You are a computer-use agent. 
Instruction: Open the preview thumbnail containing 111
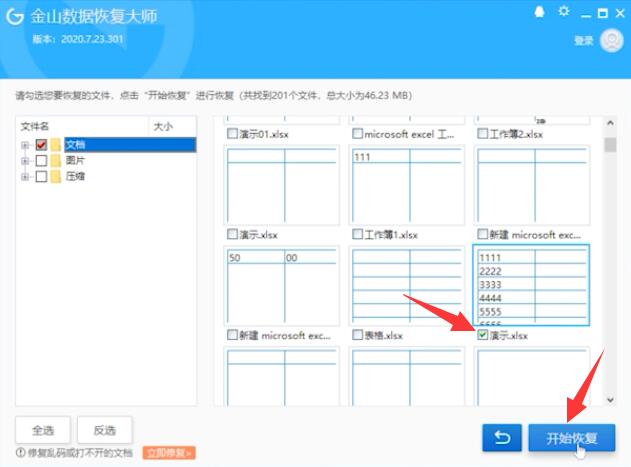click(406, 185)
